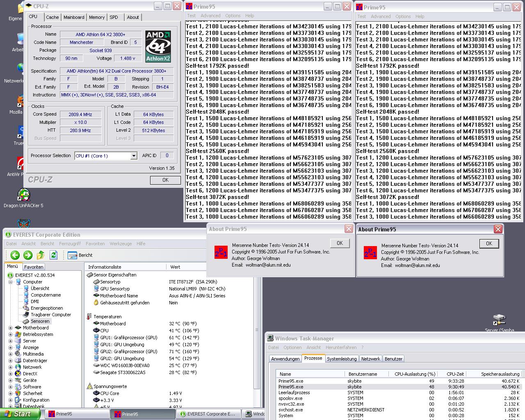
Task: Click the Wert column header in EVEREST
Action: click(x=187, y=267)
